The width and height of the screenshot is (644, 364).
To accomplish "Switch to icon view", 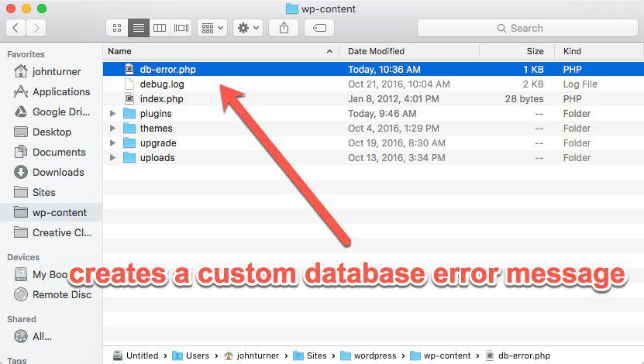I will pos(117,29).
